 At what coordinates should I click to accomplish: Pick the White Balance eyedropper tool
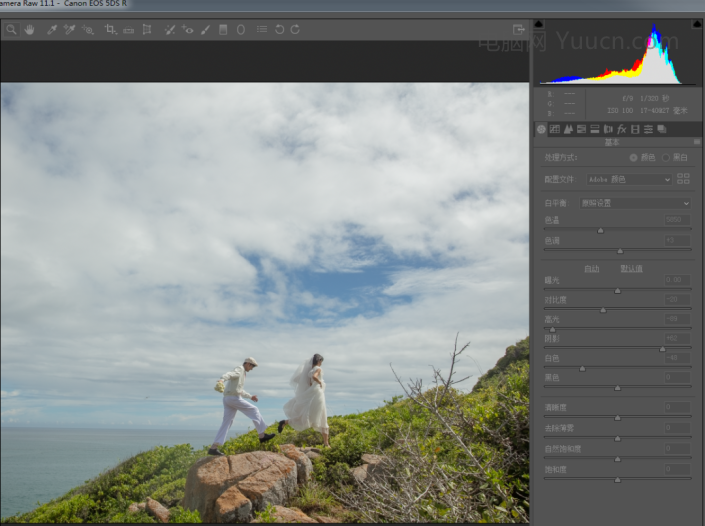coord(52,30)
